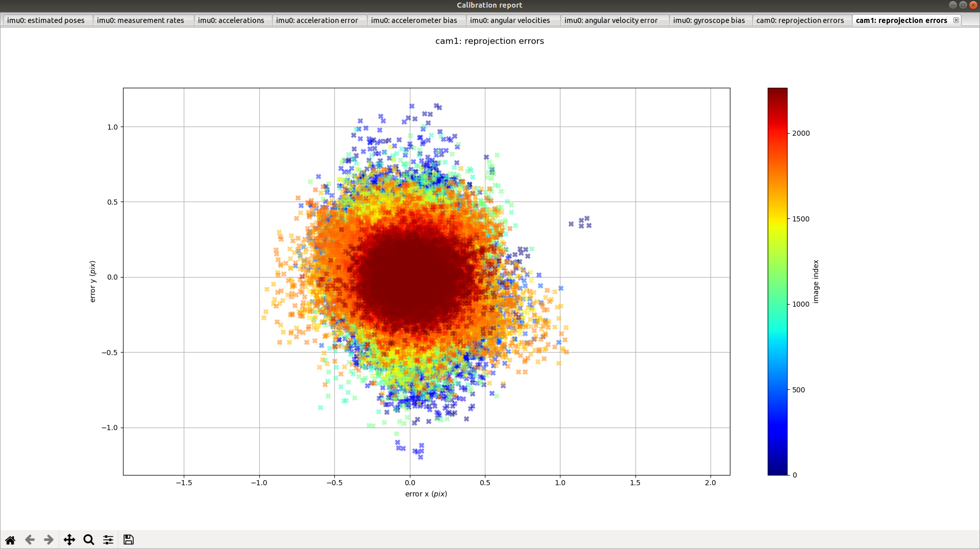Maximize the Calibration report window
Viewport: 980px width, 549px height.
tap(963, 5)
